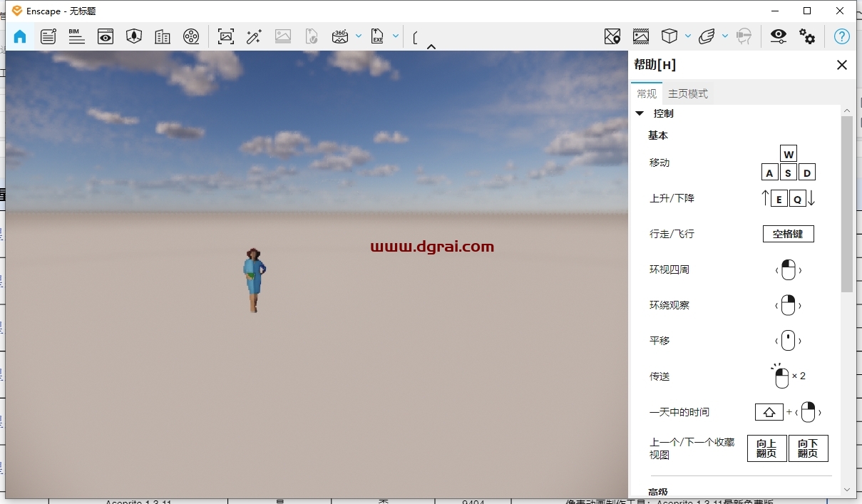Click the blue question mark help icon

(x=842, y=36)
